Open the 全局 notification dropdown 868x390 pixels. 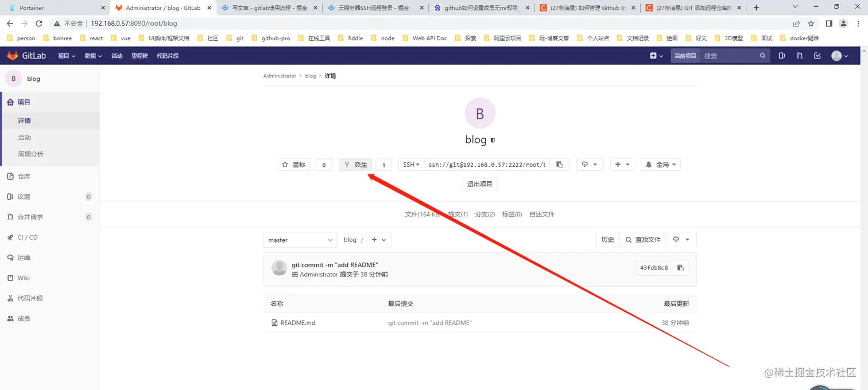(661, 165)
